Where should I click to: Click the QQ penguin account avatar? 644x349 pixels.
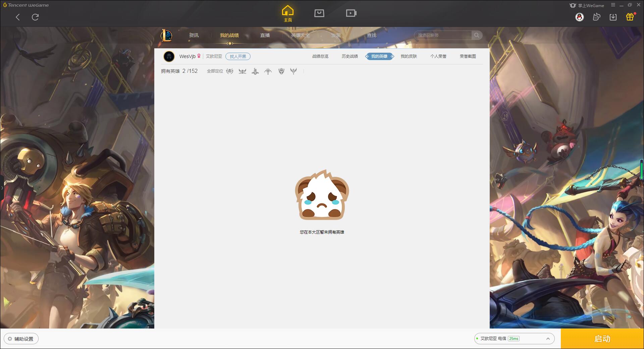tap(580, 17)
